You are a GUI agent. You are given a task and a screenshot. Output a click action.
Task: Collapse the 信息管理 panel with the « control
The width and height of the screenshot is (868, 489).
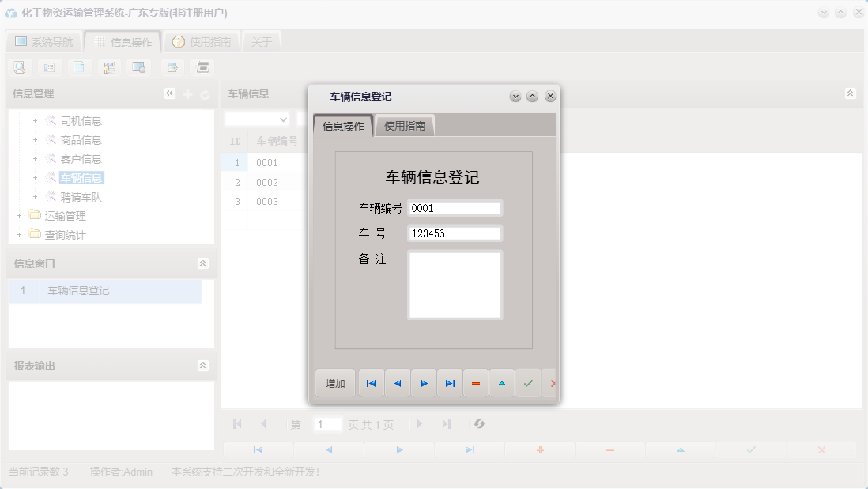point(169,93)
